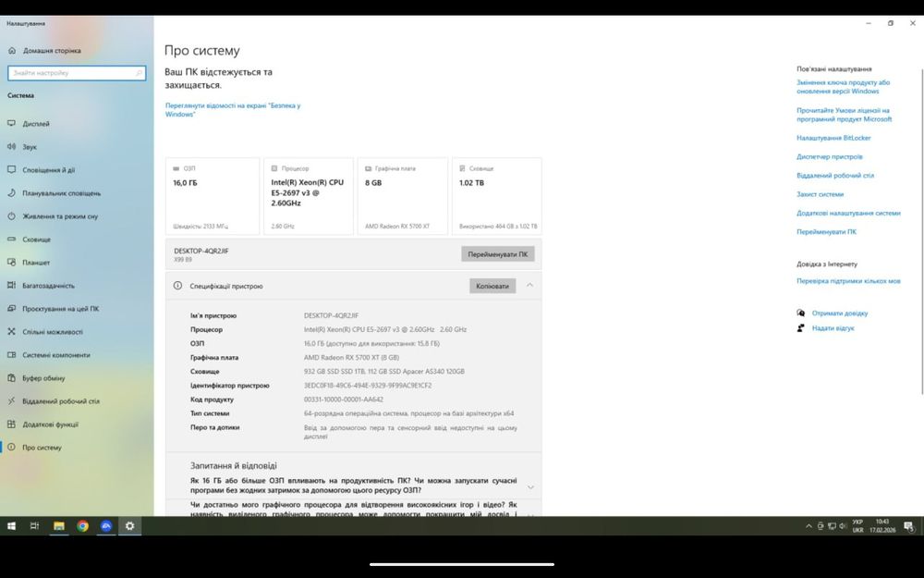Collapse the Специфікації пристрою section chevron
924x578 pixels.
[529, 286]
